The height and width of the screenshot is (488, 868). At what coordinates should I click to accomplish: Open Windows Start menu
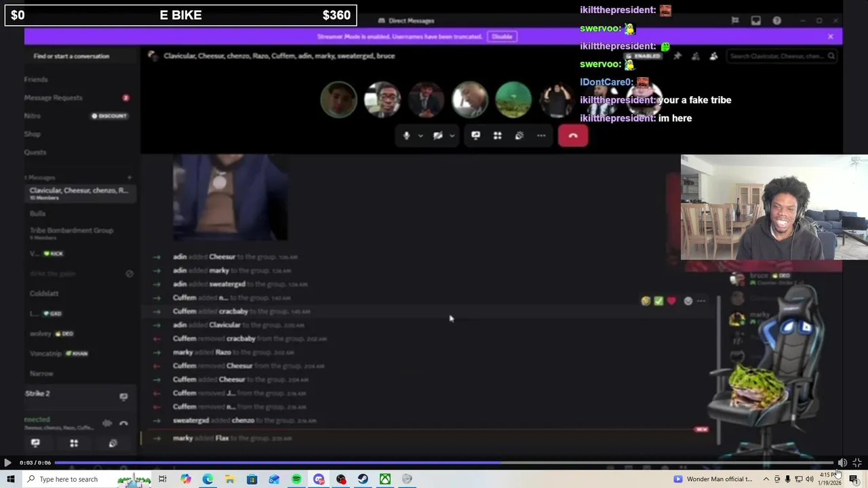10,479
